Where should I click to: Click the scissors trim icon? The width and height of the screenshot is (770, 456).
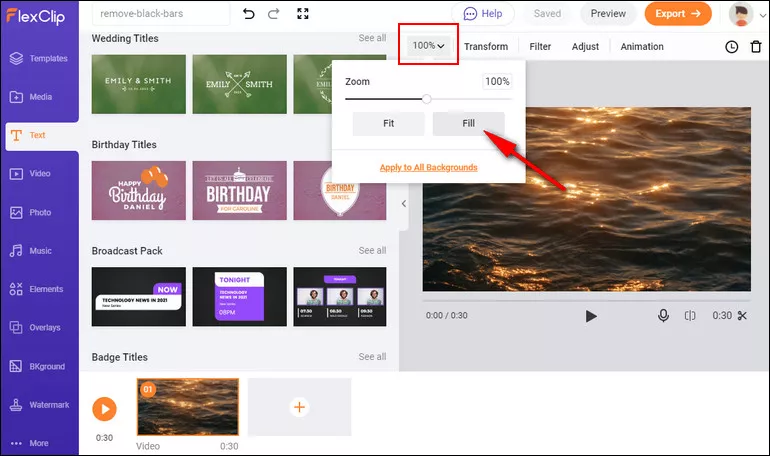coord(742,316)
